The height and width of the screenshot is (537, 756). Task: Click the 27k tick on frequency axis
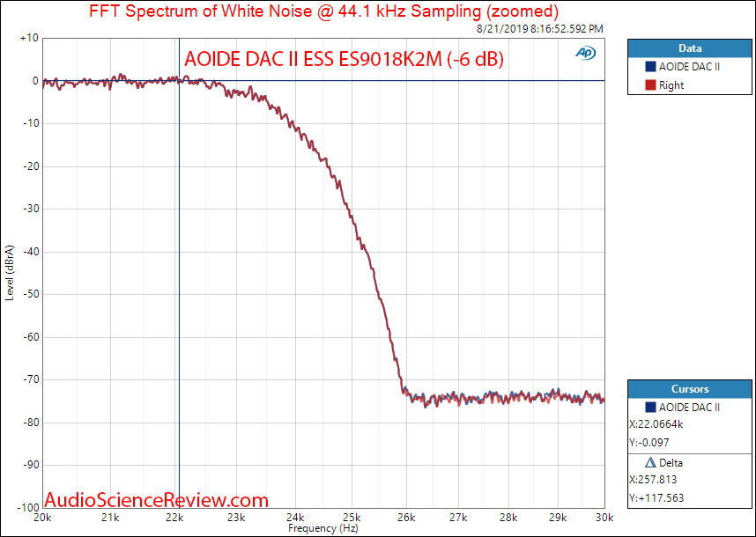pos(458,518)
